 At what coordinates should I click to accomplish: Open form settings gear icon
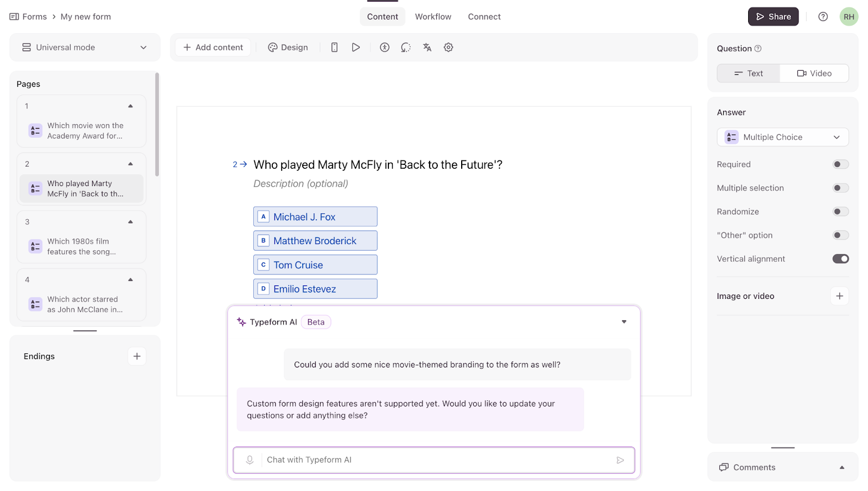[x=449, y=47]
